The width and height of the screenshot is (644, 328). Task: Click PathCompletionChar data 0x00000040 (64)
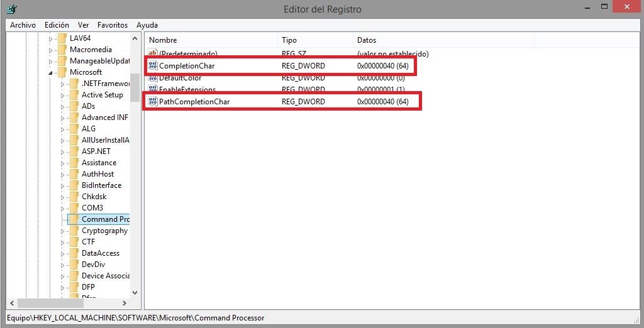point(383,101)
